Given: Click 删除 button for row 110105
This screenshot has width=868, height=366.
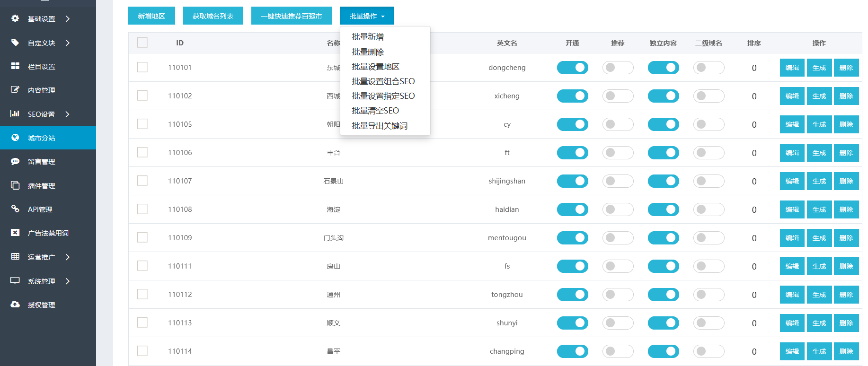Looking at the screenshot, I should (x=846, y=124).
